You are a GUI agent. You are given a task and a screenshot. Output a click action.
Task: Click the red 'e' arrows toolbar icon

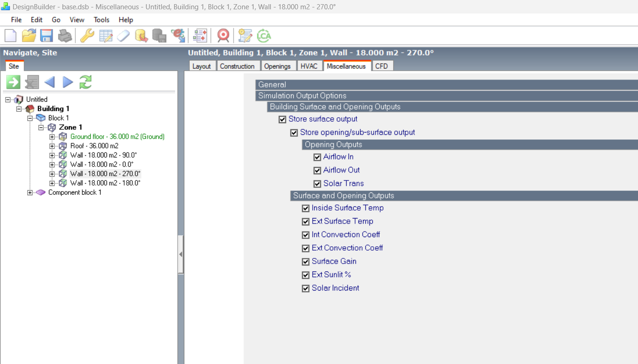tap(178, 35)
